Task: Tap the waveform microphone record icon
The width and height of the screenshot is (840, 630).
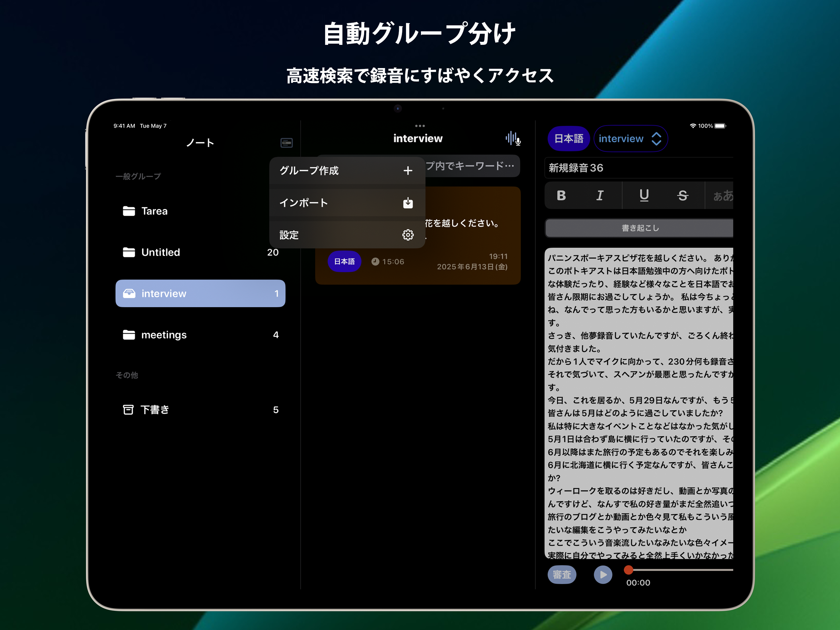Action: (x=513, y=138)
